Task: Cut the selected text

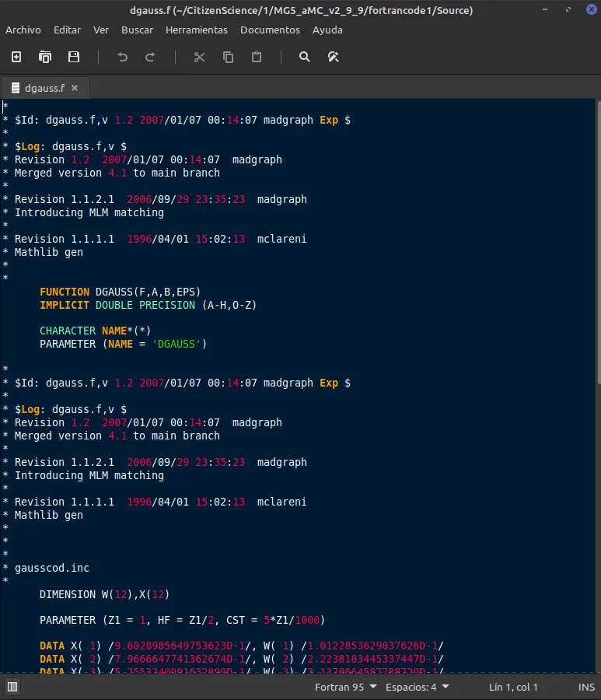Action: coord(199,57)
